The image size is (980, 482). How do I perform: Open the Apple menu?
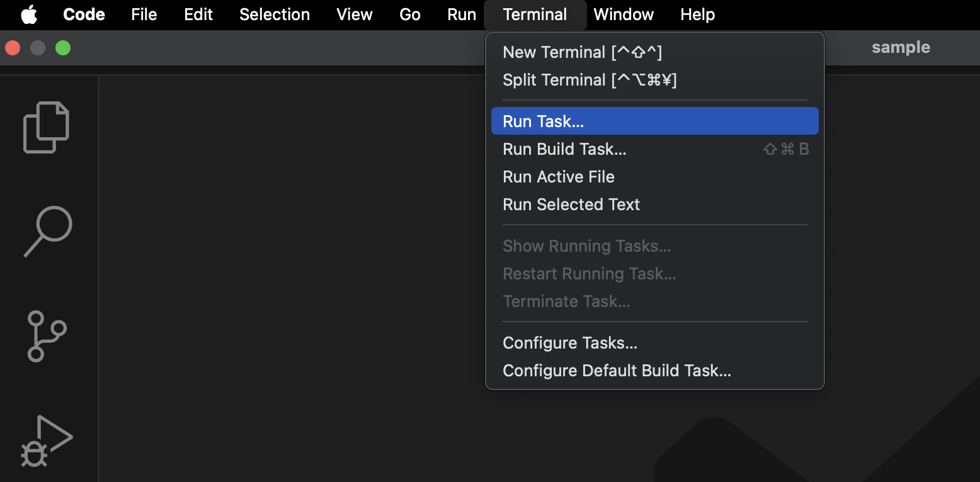[x=28, y=14]
